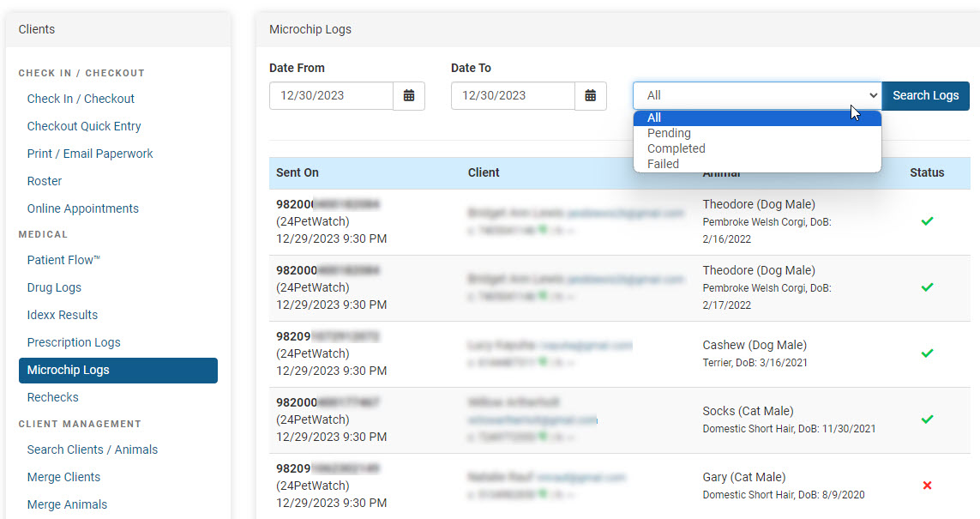Screen dimensions: 980x519
Task: Expand the status filter dropdown showing All
Action: [x=756, y=96]
